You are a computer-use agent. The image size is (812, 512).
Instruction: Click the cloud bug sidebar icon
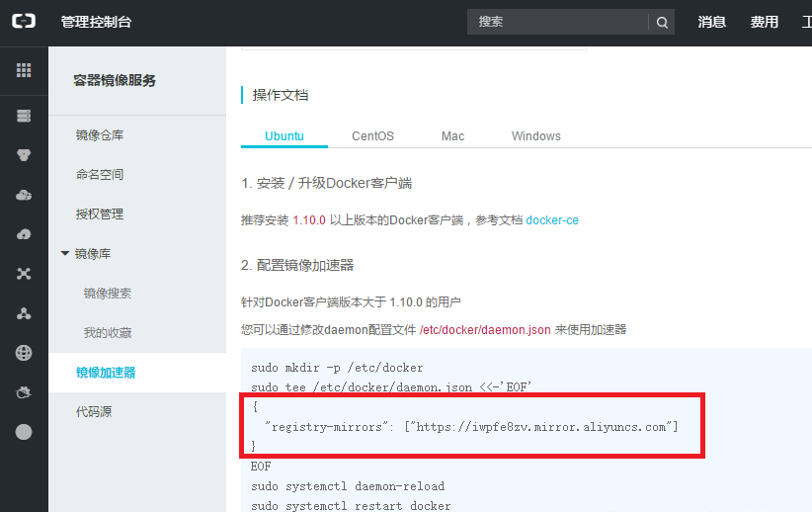click(24, 392)
